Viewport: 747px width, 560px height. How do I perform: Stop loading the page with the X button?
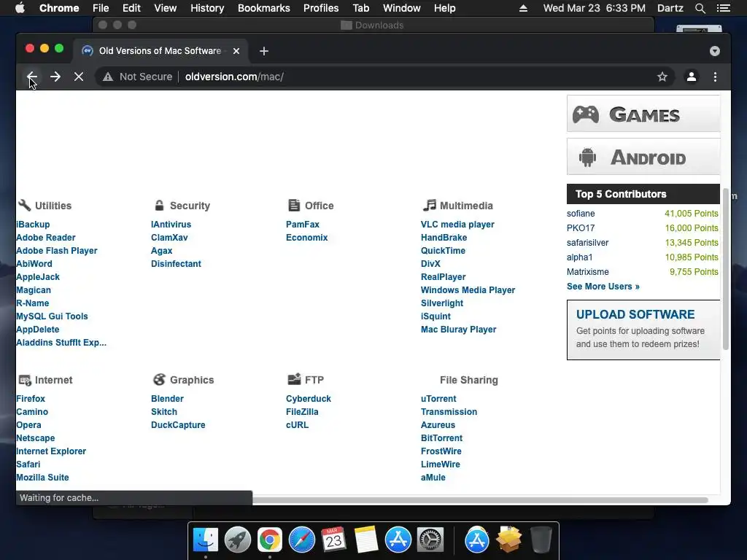[79, 77]
